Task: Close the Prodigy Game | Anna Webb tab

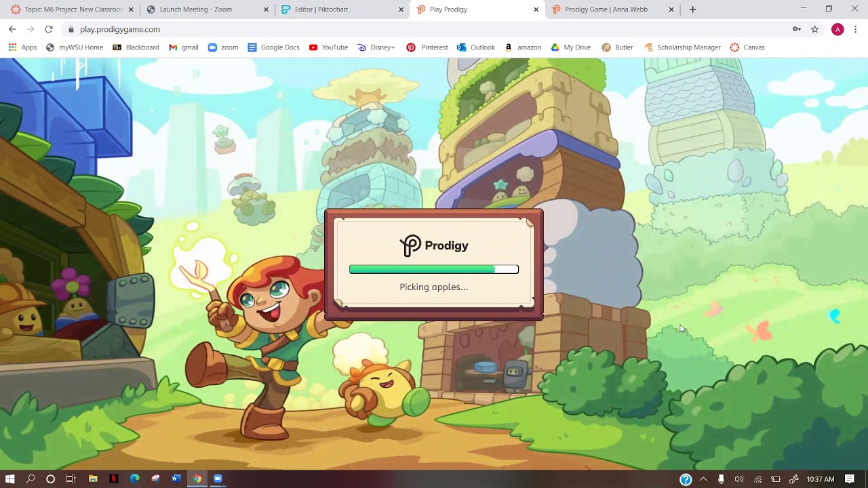Action: click(671, 9)
